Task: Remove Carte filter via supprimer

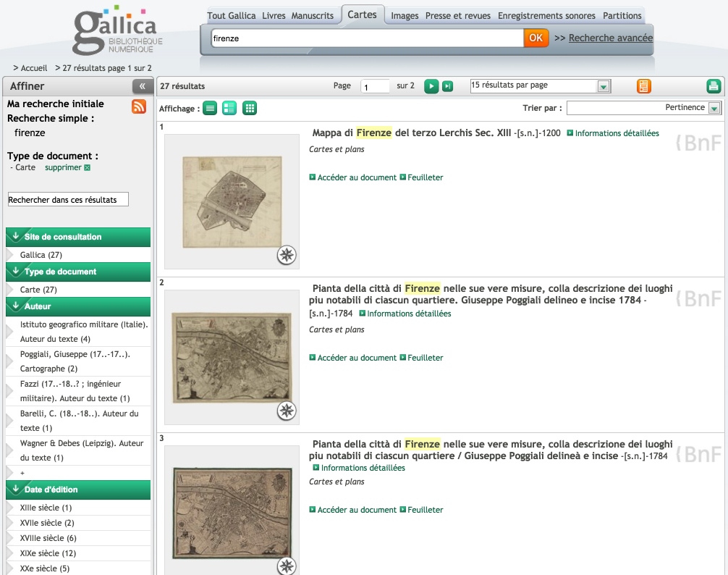Action: (67, 167)
